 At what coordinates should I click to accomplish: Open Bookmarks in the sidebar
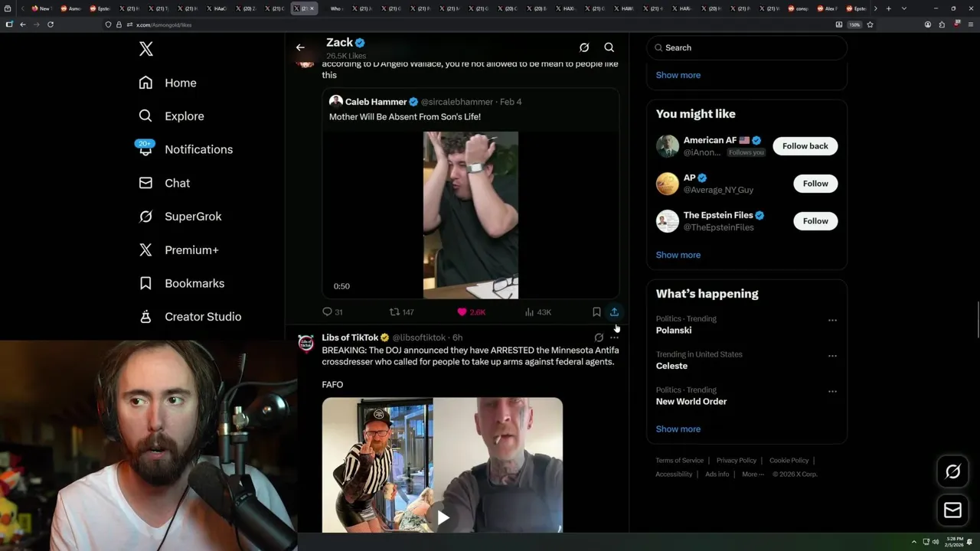181,283
